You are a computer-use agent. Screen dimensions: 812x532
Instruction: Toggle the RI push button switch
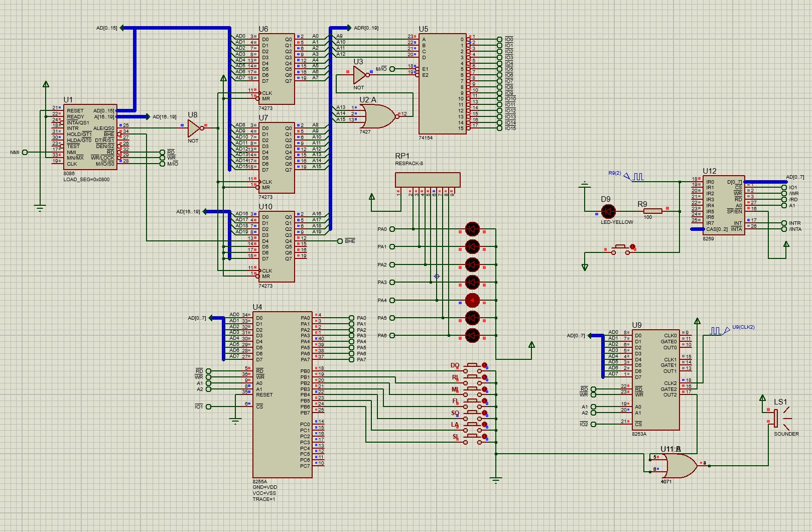coord(472,379)
